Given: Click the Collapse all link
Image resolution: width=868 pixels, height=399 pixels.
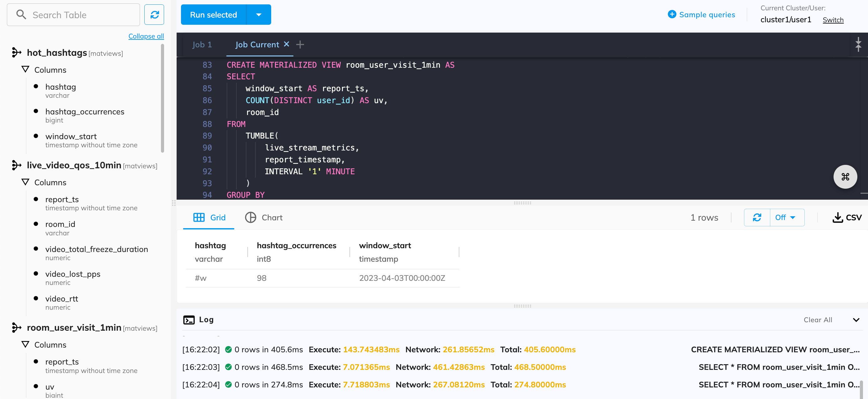Looking at the screenshot, I should point(146,36).
